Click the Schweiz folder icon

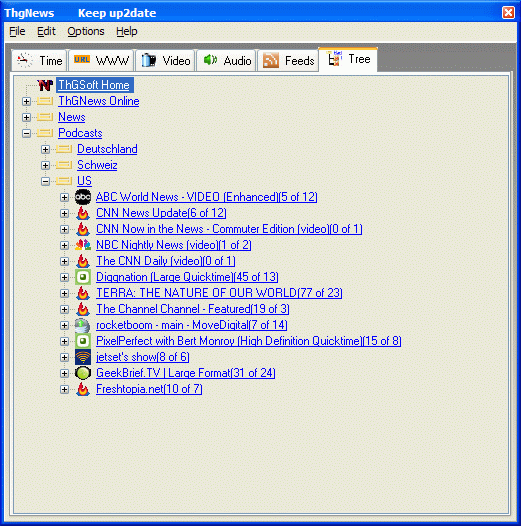coord(64,165)
